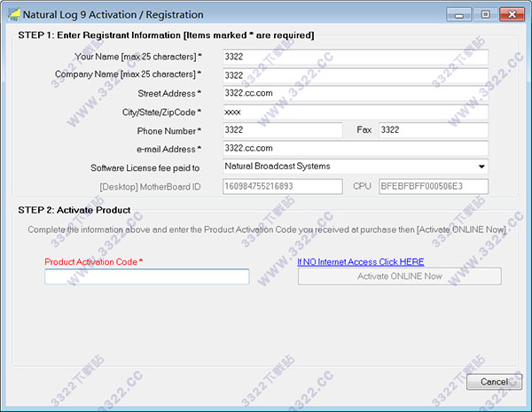Open the If NO Internet Access Click HERE link

(x=361, y=261)
